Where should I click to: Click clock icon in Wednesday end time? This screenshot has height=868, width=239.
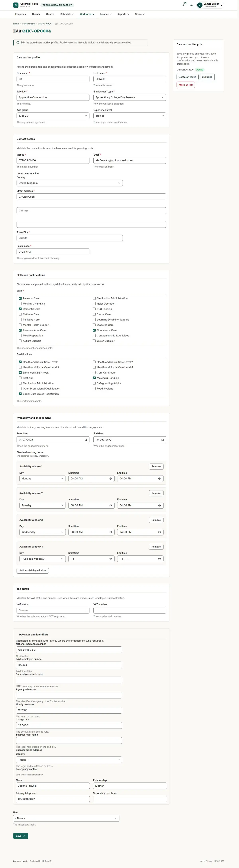click(160, 532)
